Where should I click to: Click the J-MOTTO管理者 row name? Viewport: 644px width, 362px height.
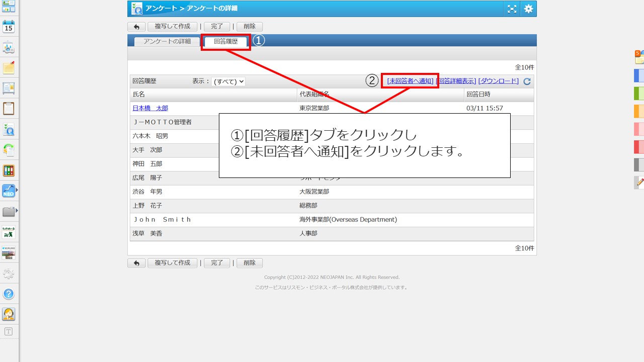[163, 122]
